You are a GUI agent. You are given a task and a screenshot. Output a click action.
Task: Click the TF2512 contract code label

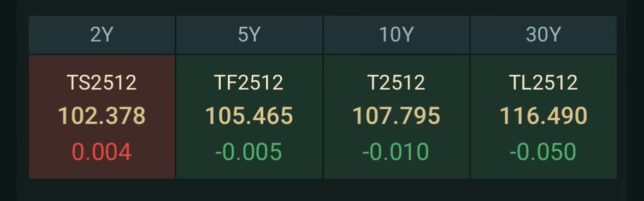(x=249, y=82)
